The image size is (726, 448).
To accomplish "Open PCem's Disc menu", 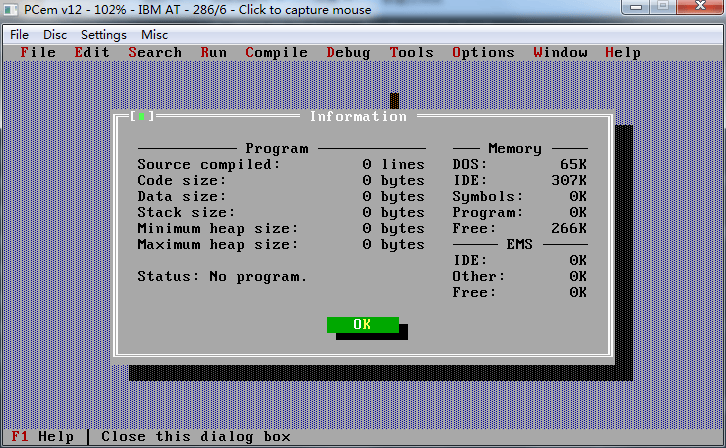I will (55, 35).
